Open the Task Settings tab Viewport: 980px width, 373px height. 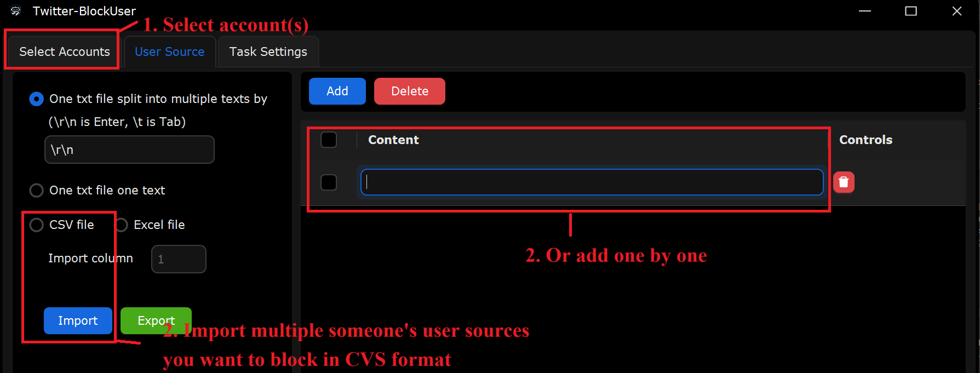268,51
